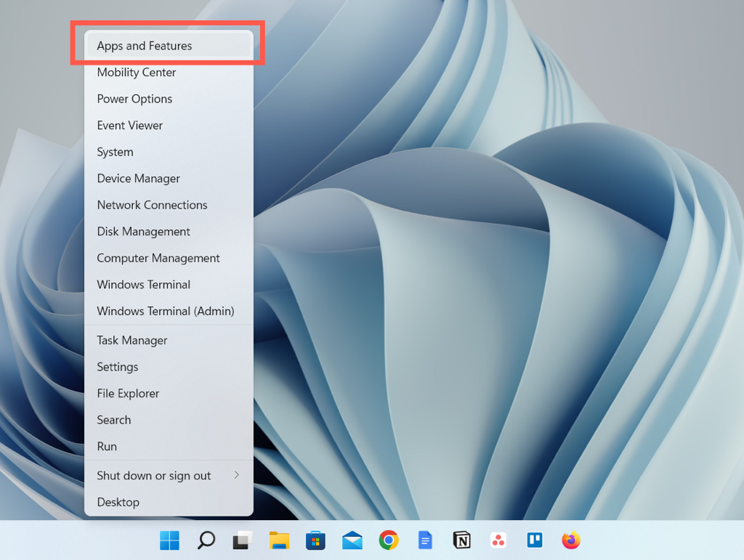
Task: Open Power Options from the menu
Action: pos(134,99)
